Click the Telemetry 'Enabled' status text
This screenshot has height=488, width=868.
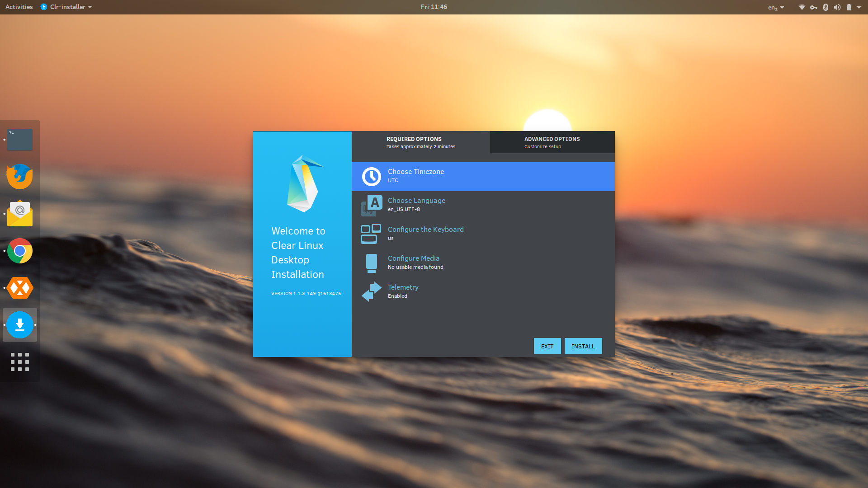(x=397, y=296)
